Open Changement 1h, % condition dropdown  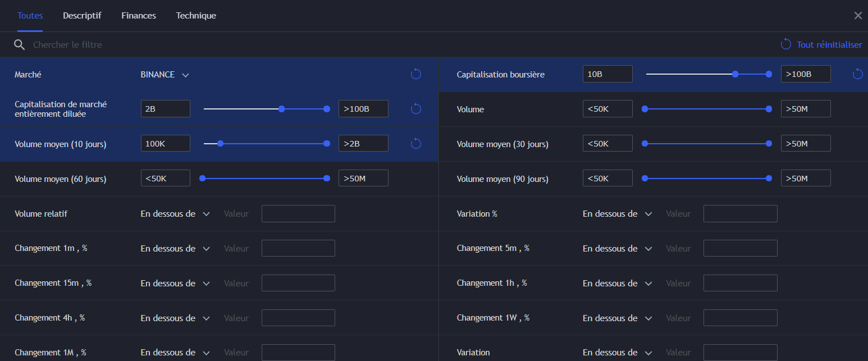(x=618, y=284)
